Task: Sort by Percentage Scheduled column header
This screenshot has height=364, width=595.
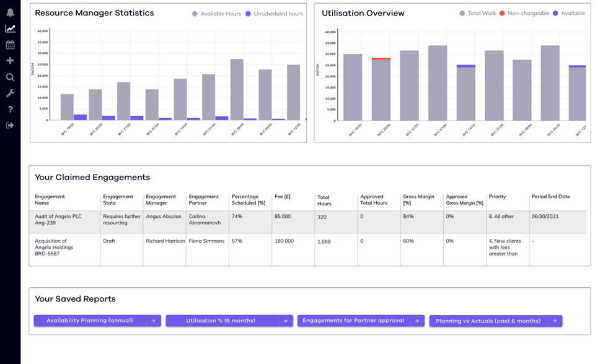Action: (248, 200)
